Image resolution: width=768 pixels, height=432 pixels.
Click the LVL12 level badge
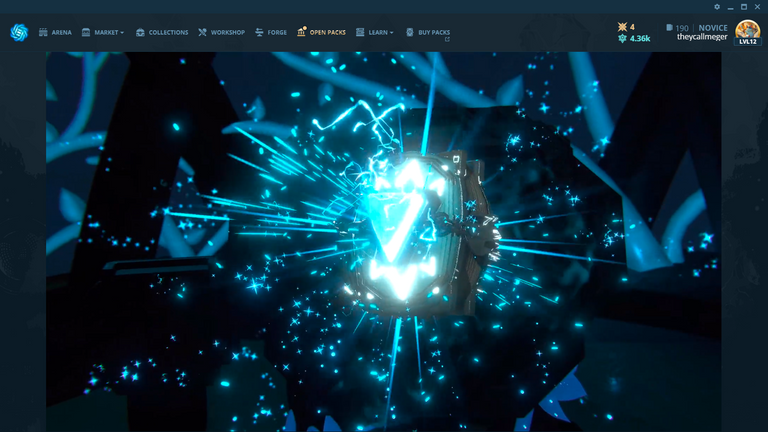click(x=748, y=42)
